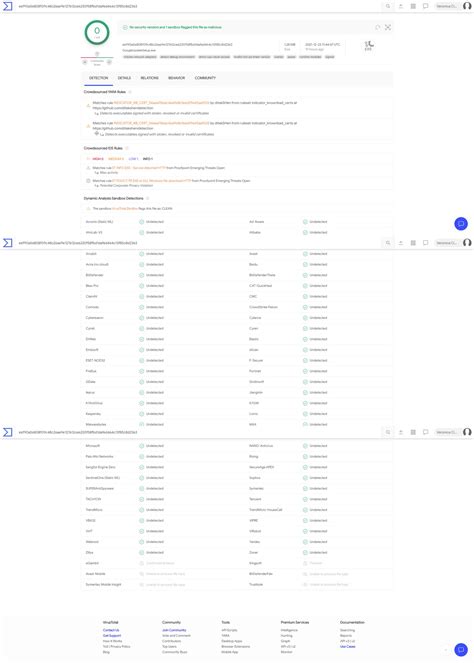Toggle the HIGH severity IDS filter

(x=98, y=159)
